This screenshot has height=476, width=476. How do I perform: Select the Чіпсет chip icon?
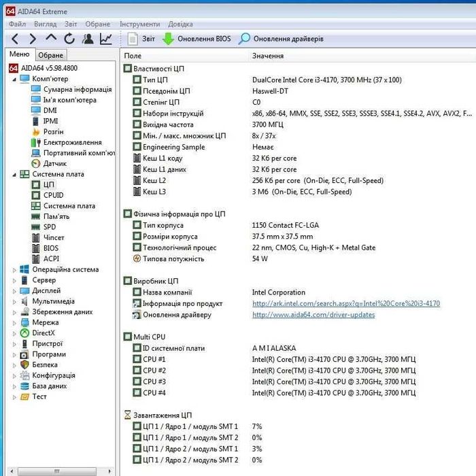[36, 238]
